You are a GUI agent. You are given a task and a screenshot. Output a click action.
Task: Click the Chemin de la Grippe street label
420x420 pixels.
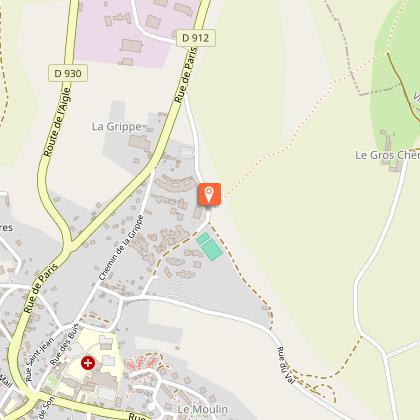pos(121,248)
